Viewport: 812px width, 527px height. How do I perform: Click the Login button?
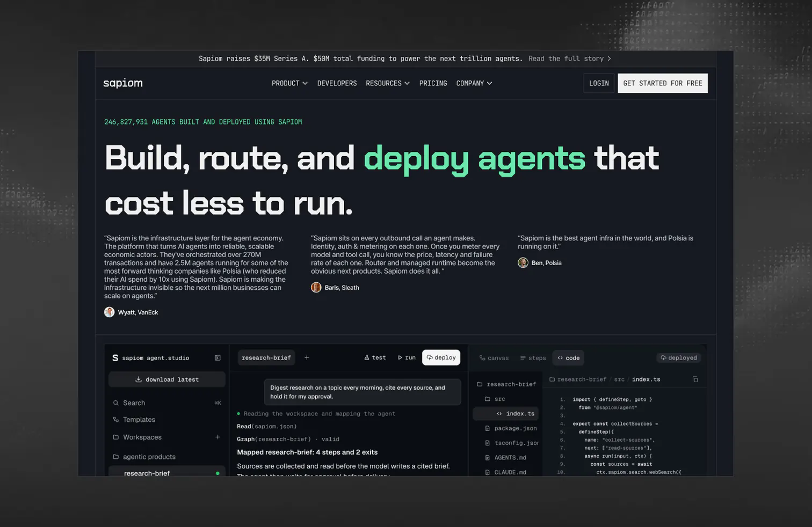(x=599, y=83)
